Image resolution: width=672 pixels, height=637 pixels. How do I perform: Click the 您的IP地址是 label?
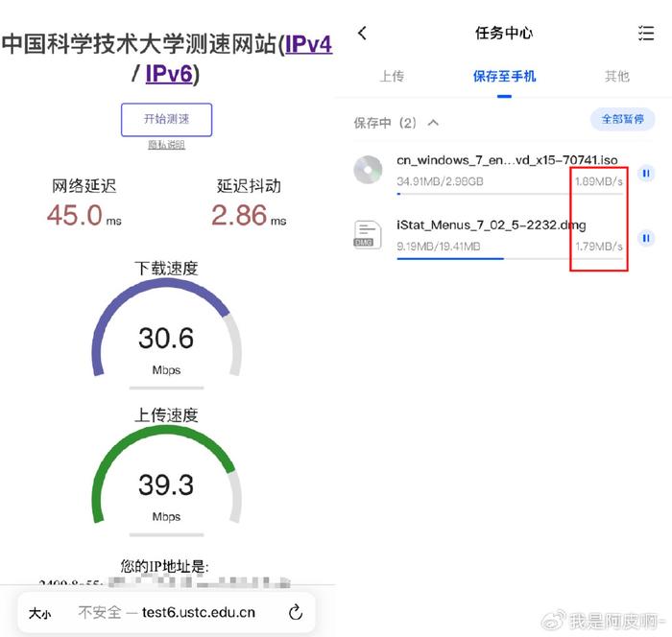pyautogui.click(x=164, y=566)
